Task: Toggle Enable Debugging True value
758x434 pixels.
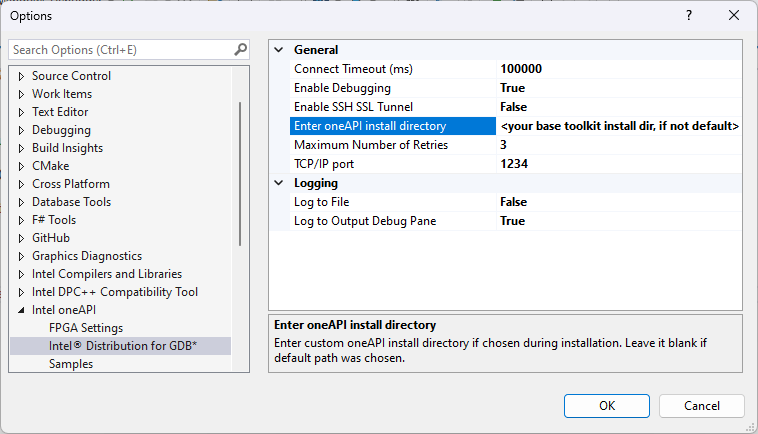Action: pos(514,88)
